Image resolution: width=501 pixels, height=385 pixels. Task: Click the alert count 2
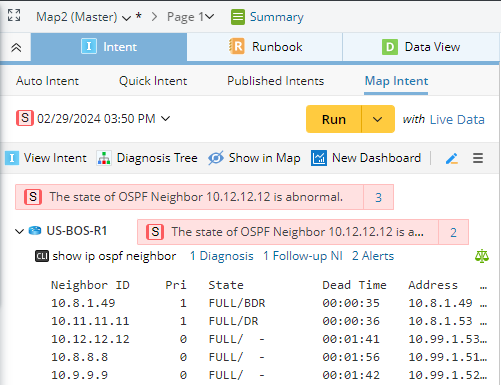point(453,232)
